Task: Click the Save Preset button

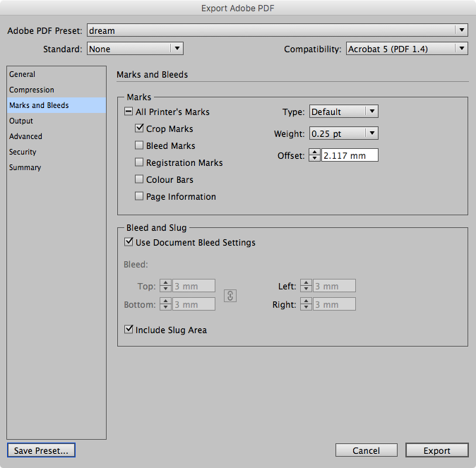Action: tap(41, 450)
